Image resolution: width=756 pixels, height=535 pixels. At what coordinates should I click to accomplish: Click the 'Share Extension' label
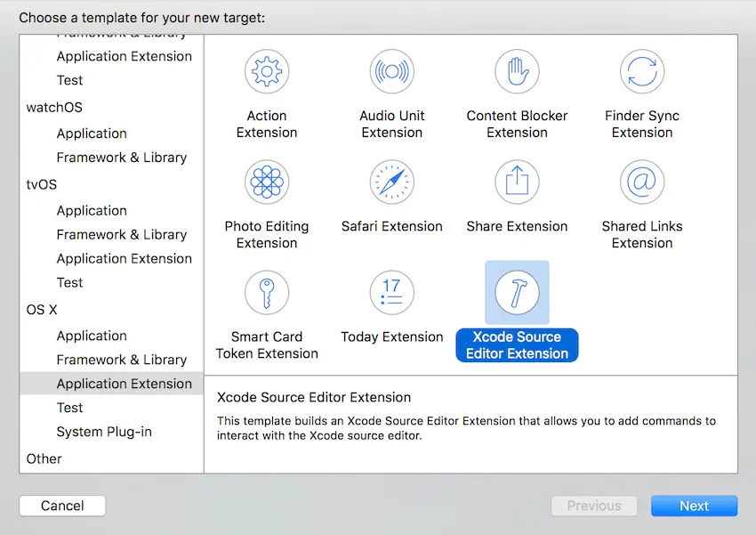[517, 226]
